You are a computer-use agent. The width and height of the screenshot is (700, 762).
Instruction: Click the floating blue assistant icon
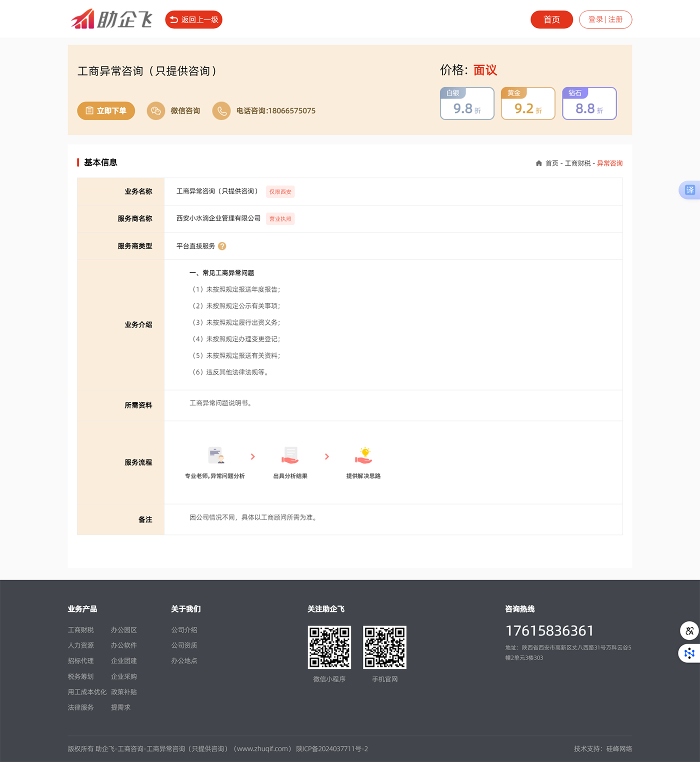(689, 653)
